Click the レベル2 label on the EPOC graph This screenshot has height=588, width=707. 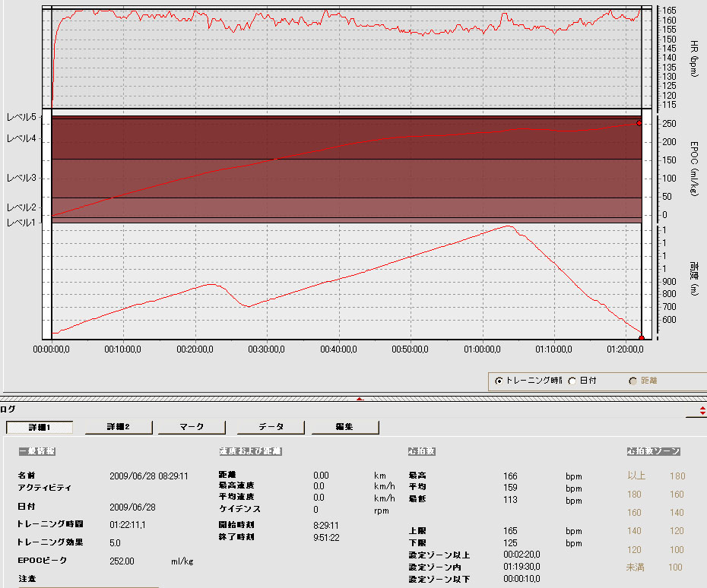point(21,207)
